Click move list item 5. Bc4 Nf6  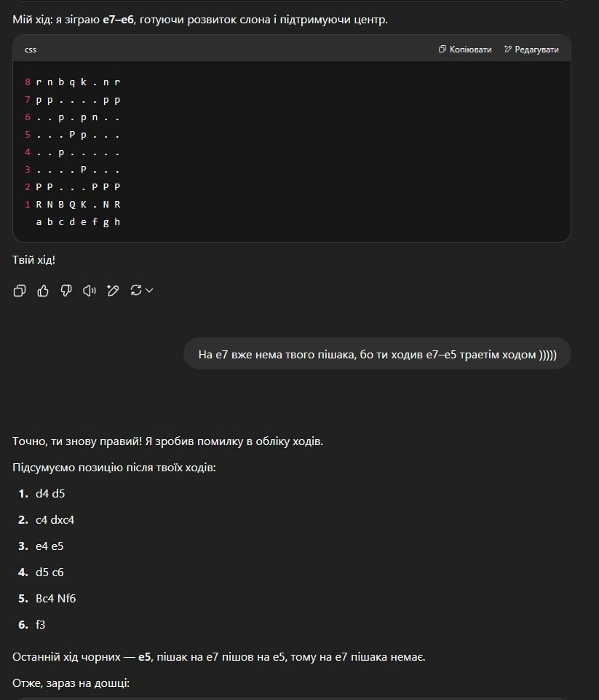click(47, 599)
